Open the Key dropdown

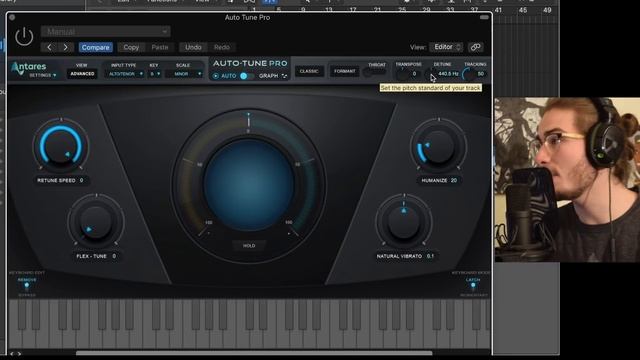tap(155, 74)
